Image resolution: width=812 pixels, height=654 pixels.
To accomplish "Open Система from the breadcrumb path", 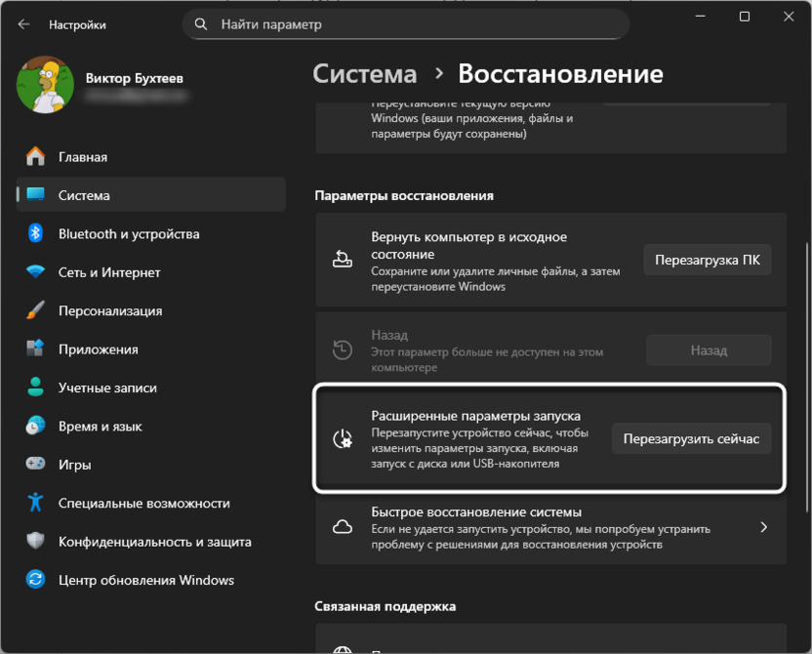I will click(x=364, y=73).
